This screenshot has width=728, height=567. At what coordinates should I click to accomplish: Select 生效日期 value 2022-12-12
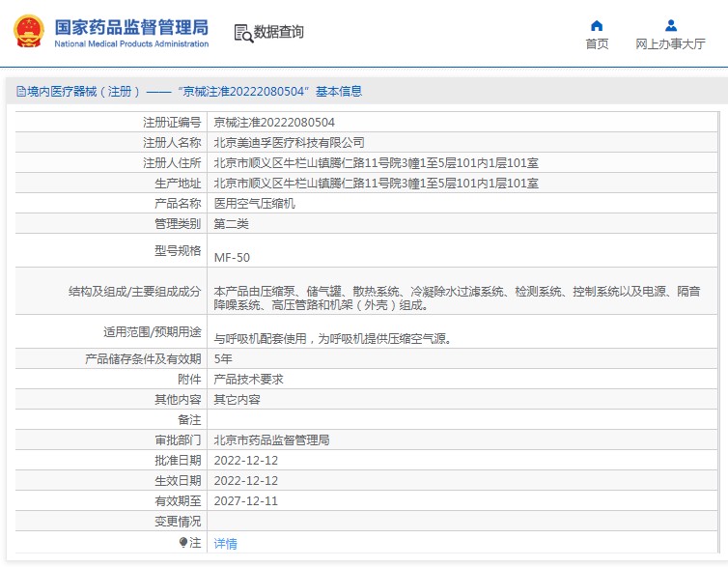(x=245, y=481)
